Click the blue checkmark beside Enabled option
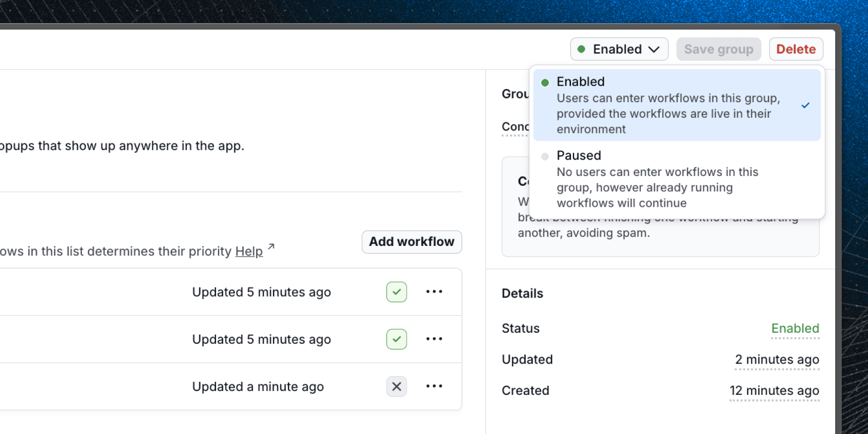The width and height of the screenshot is (868, 434). [805, 105]
